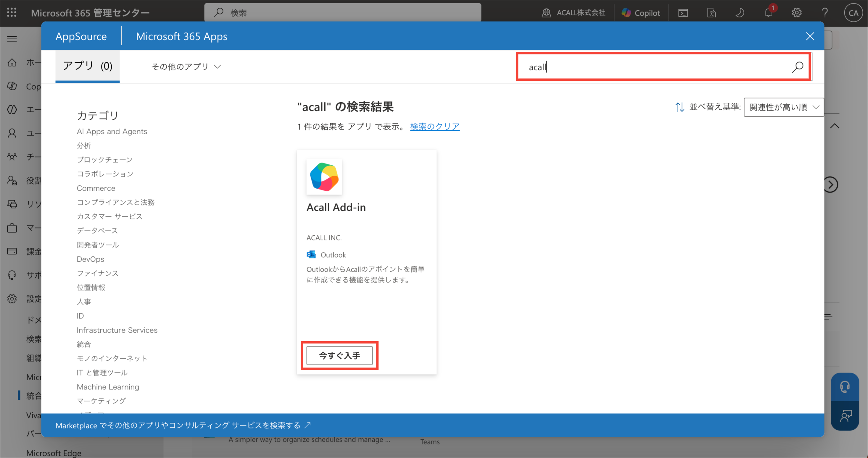Image resolution: width=868 pixels, height=458 pixels.
Task: Select the 人事 category
Action: [84, 302]
